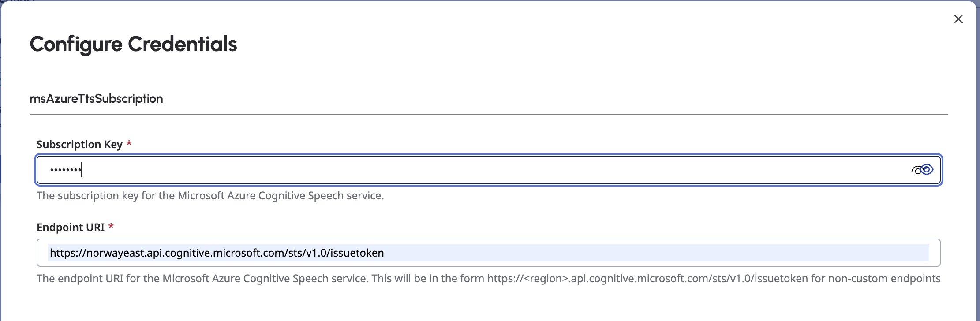Click the masked dots in Subscription Key
The image size is (980, 321).
click(65, 170)
